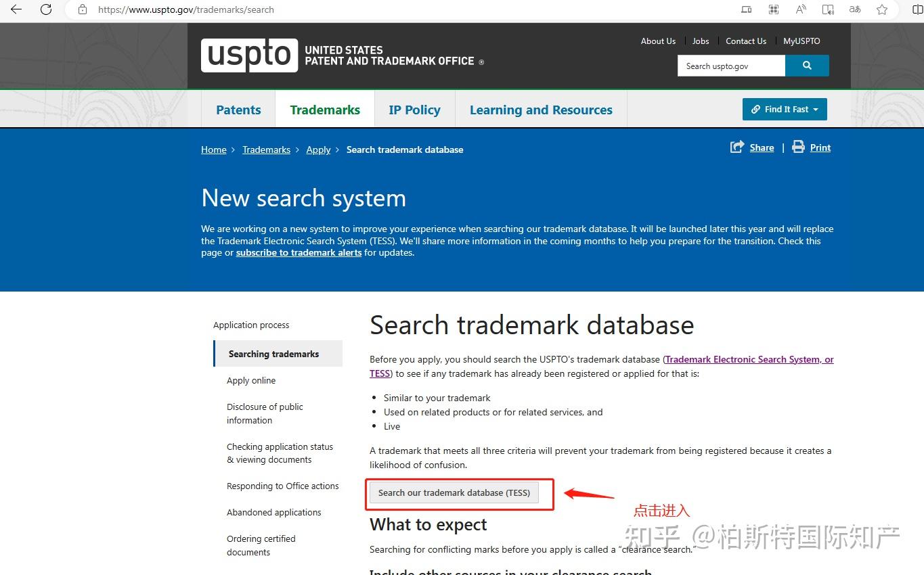This screenshot has height=575, width=924.
Task: Go to Apply in the breadcrumb
Action: tap(318, 149)
